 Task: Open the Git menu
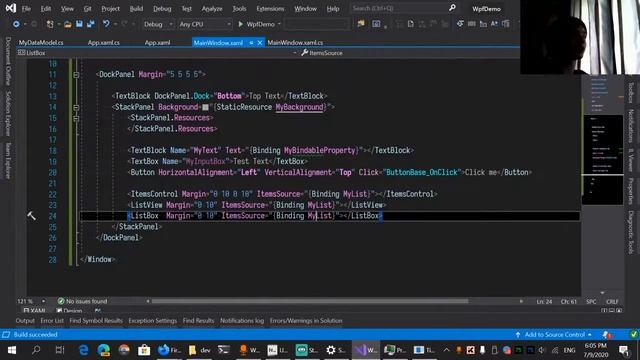click(x=87, y=9)
